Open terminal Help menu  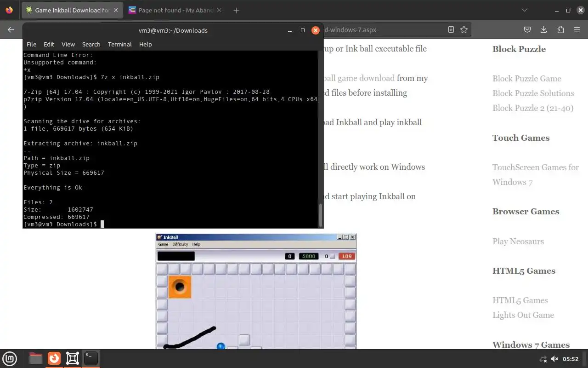(x=145, y=44)
